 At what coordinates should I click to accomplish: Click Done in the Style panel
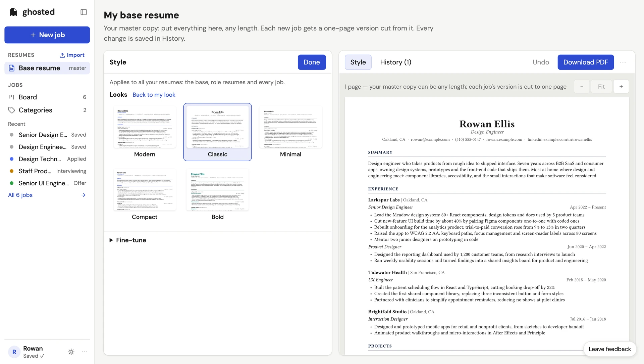[x=312, y=62]
